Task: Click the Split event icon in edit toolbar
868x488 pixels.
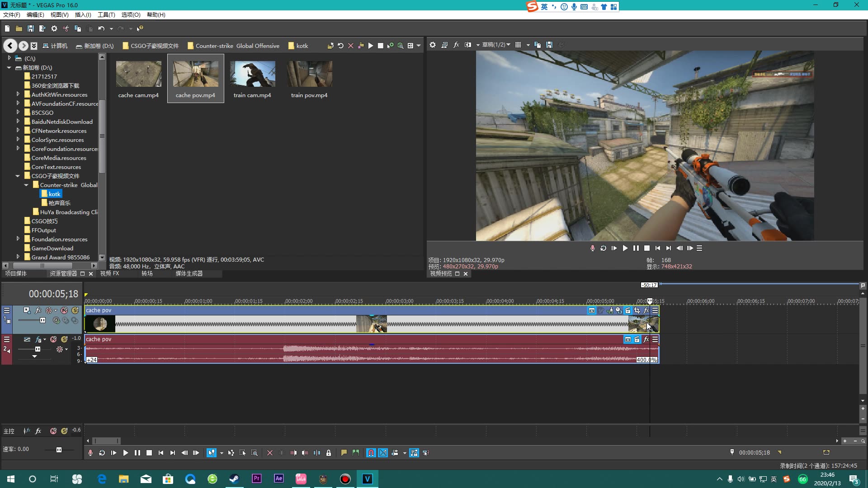Action: click(317, 453)
